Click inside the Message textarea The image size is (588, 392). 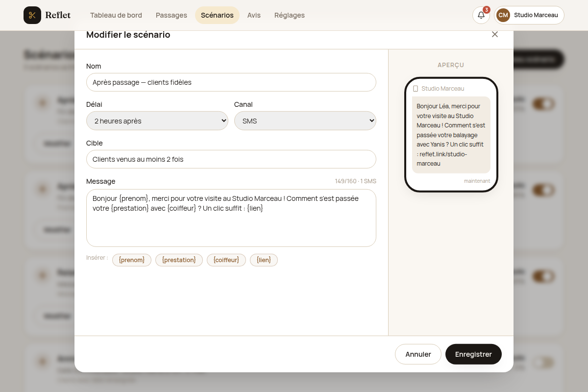pyautogui.click(x=231, y=218)
